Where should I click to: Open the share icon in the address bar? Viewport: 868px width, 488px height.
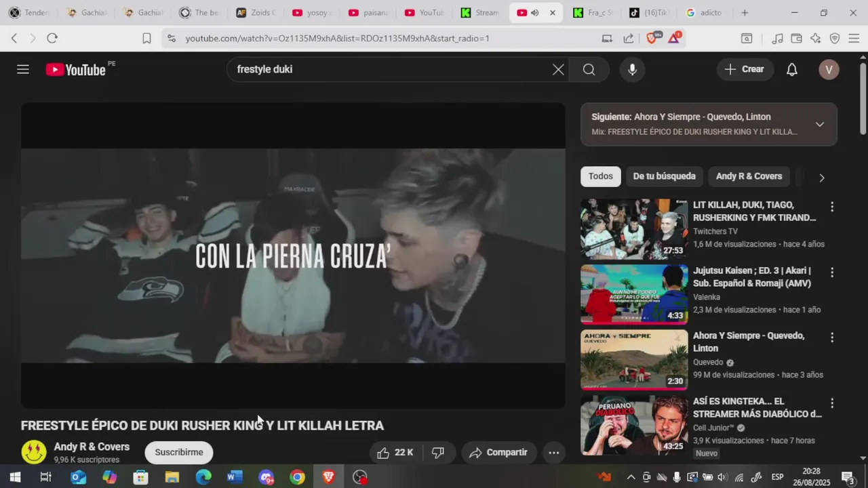click(629, 38)
